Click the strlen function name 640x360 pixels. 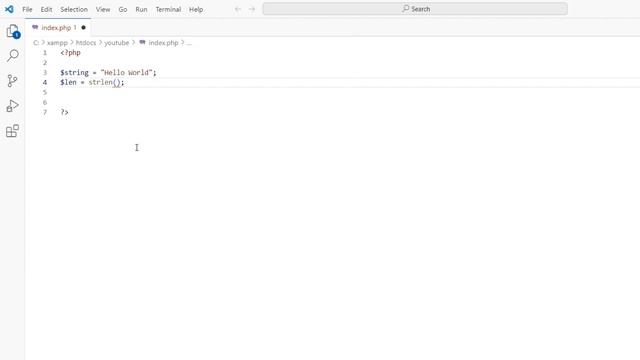click(x=100, y=82)
